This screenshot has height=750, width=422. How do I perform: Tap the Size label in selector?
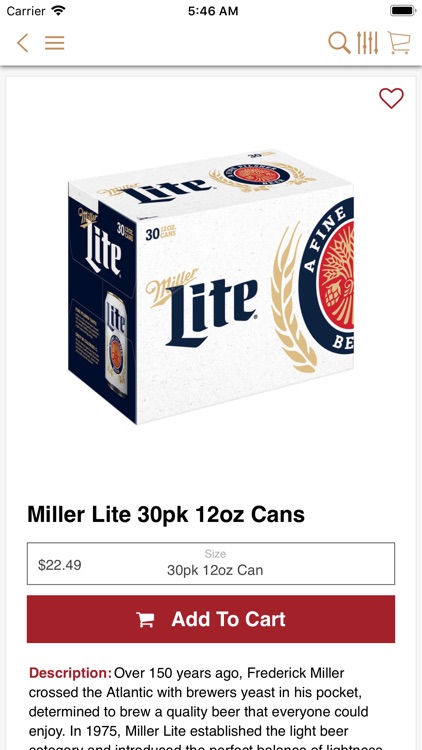(x=215, y=554)
